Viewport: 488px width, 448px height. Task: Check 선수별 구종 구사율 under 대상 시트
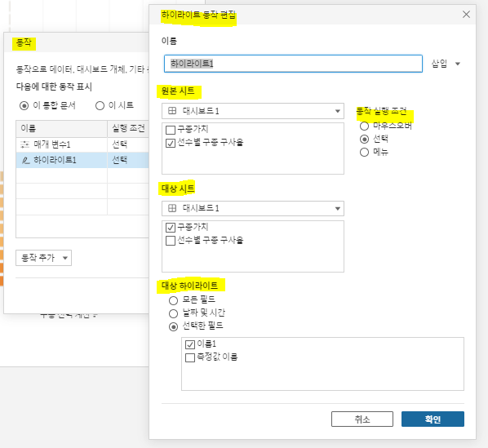click(x=171, y=241)
